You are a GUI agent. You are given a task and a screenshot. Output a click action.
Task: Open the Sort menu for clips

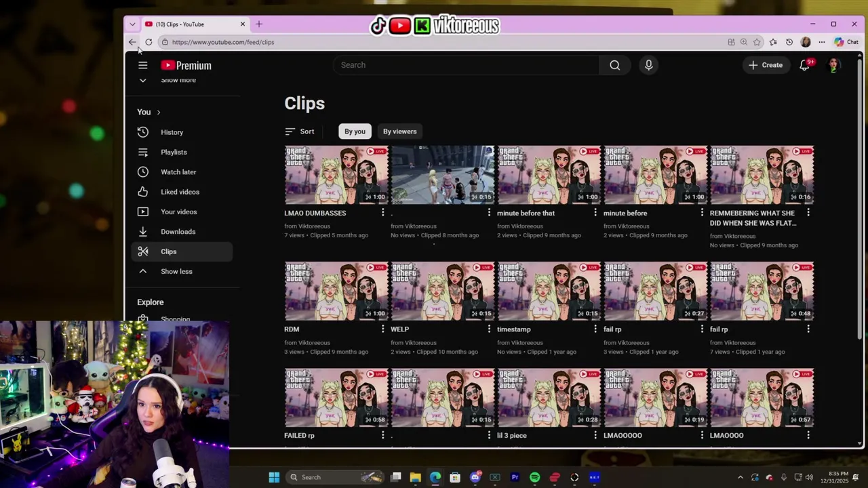click(x=299, y=131)
